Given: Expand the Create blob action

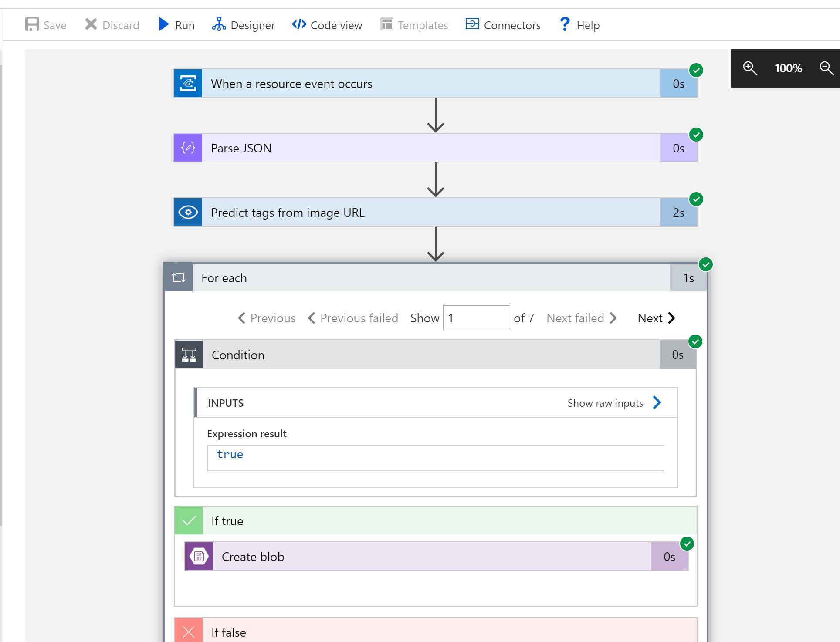Looking at the screenshot, I should coord(431,557).
